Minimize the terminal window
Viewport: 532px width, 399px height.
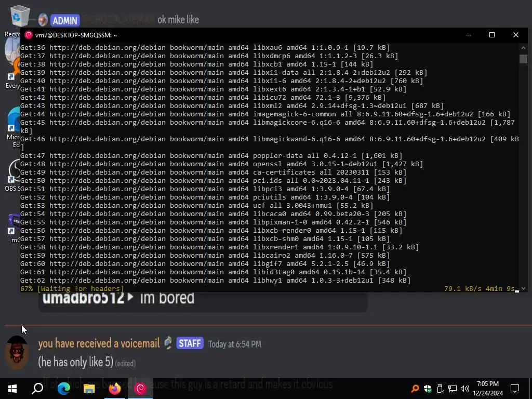click(468, 35)
